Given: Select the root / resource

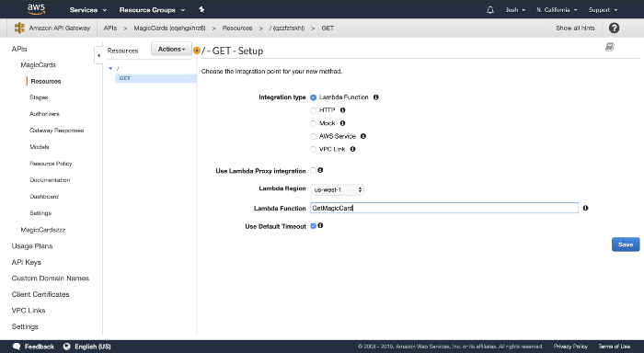Looking at the screenshot, I should (x=118, y=68).
